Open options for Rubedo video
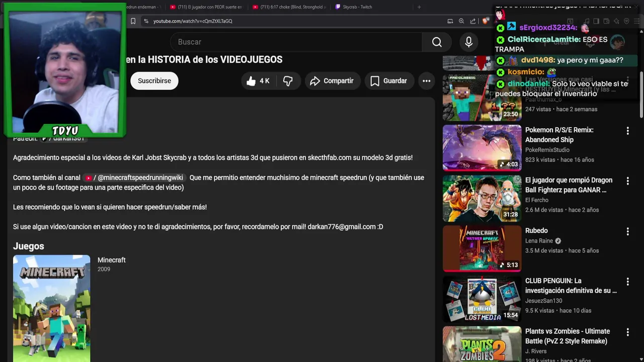Viewport: 644px width, 362px height. pos(627,231)
